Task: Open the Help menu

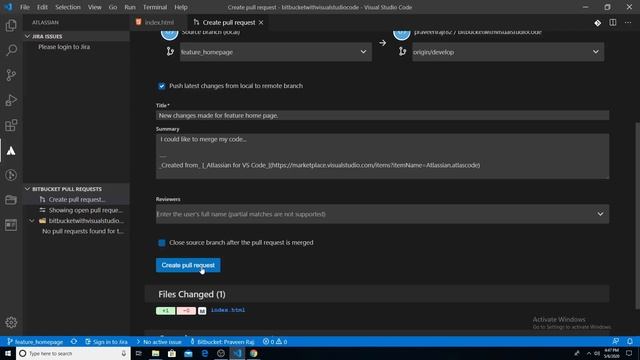Action: tap(181, 7)
